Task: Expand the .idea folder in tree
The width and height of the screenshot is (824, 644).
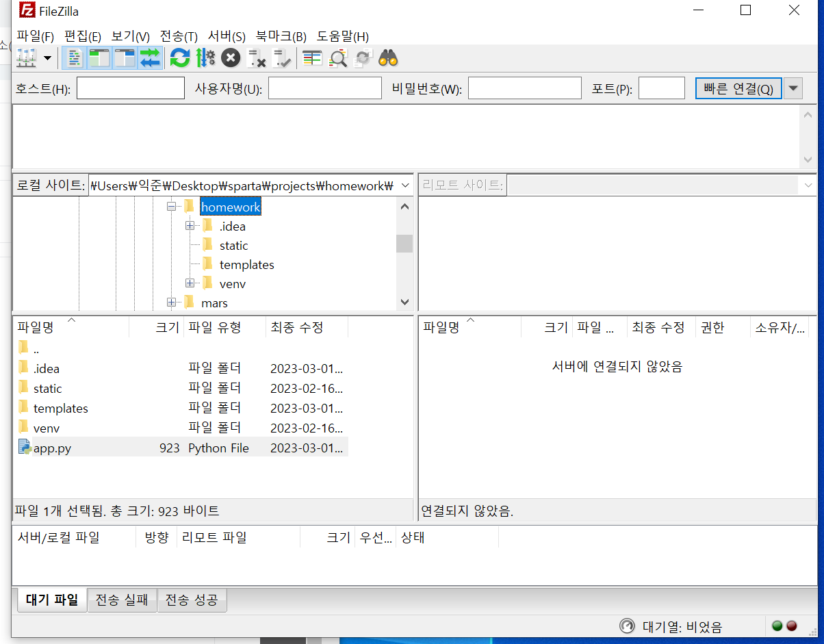Action: coord(190,226)
